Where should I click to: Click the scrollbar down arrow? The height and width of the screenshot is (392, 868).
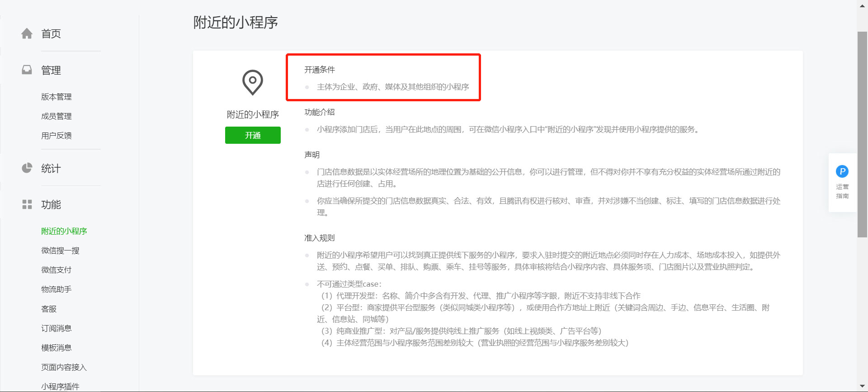(x=862, y=387)
